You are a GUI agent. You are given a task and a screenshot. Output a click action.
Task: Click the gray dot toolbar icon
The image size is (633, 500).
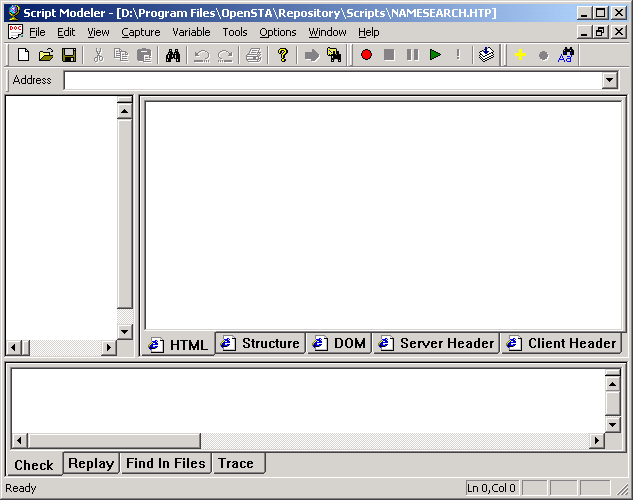[x=543, y=55]
